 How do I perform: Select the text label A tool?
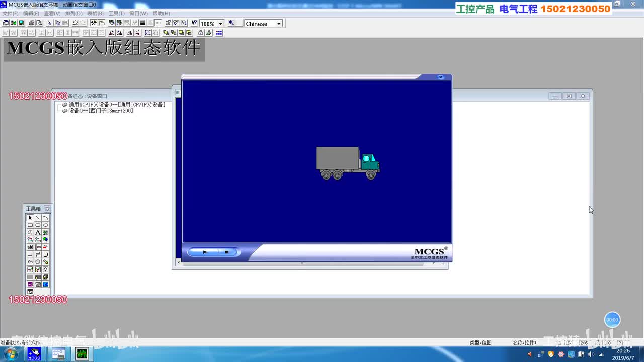point(38,233)
